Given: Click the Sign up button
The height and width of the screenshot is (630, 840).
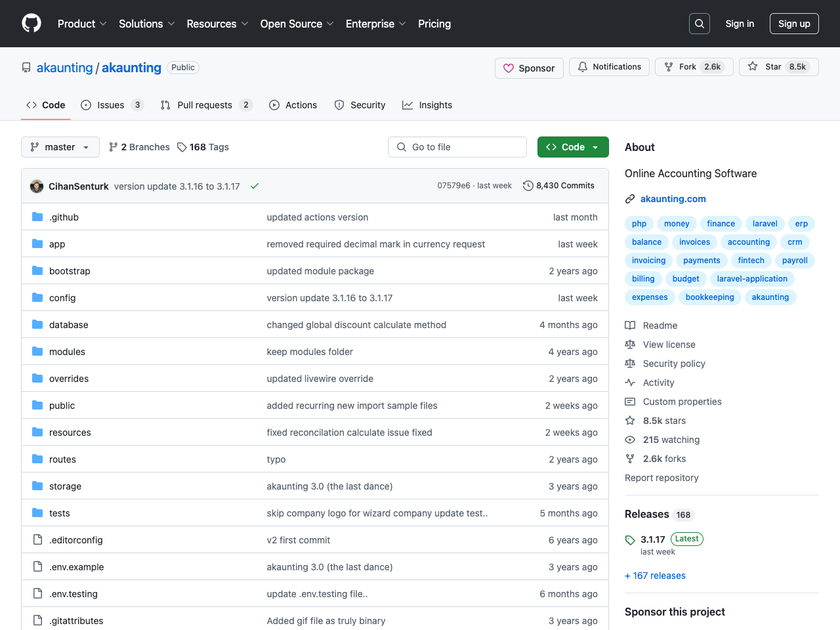Looking at the screenshot, I should coord(794,24).
